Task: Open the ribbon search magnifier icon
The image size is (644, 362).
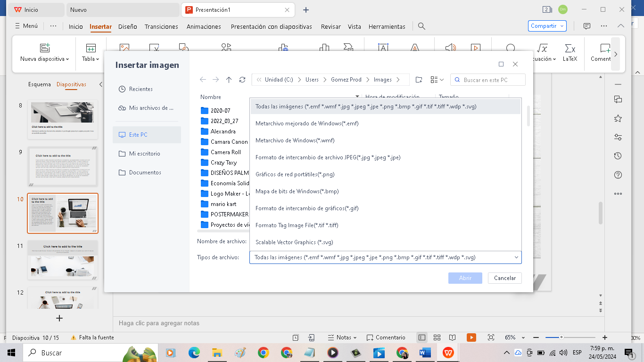Action: 422,26
